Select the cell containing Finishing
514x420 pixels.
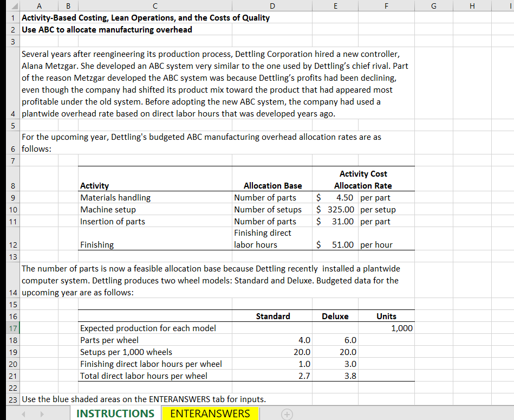[x=97, y=244]
